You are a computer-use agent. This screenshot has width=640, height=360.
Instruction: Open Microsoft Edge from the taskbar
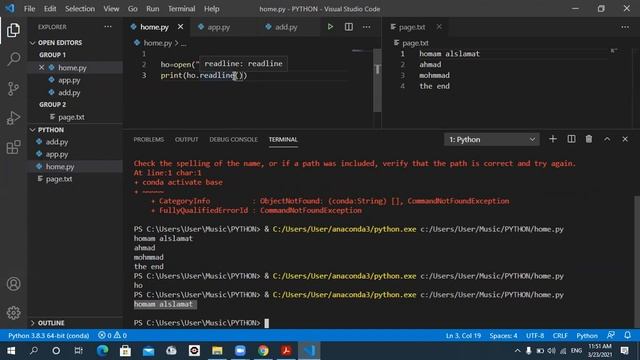(x=102, y=351)
